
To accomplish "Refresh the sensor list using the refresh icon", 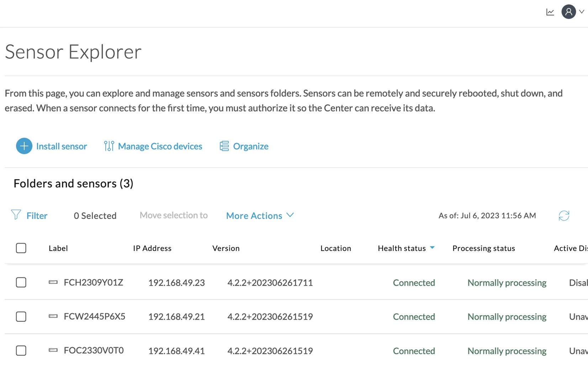I will (563, 215).
